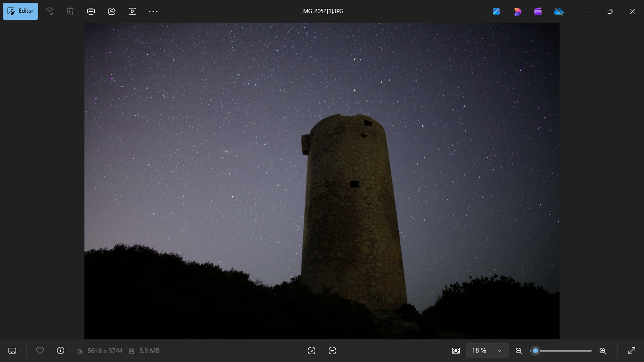This screenshot has height=362, width=644.
Task: Rotate the image with the rotate icon
Action: tap(50, 11)
